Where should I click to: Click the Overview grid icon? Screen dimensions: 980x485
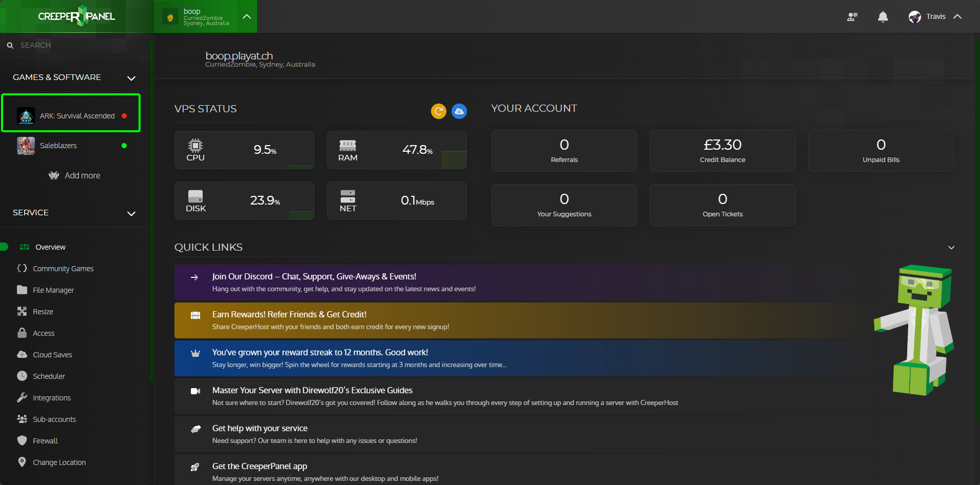pyautogui.click(x=25, y=247)
